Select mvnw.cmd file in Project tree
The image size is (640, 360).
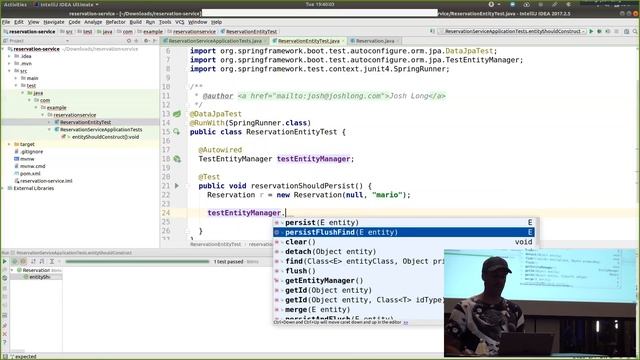click(33, 167)
